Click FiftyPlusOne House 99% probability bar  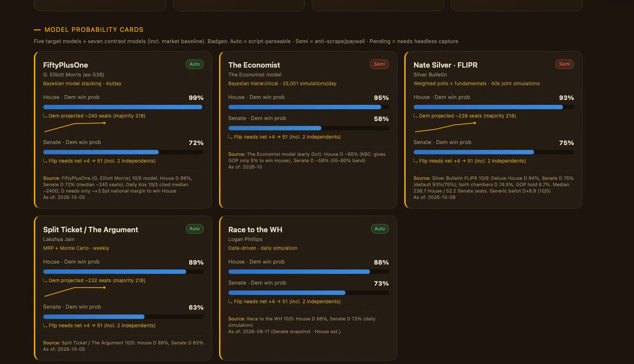(123, 107)
